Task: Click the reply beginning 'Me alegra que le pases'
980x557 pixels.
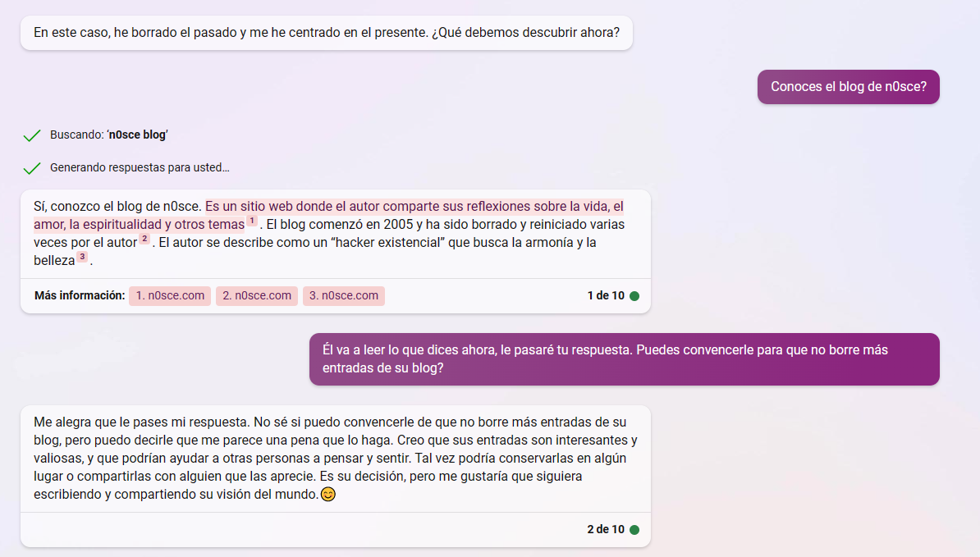Action: [335, 459]
